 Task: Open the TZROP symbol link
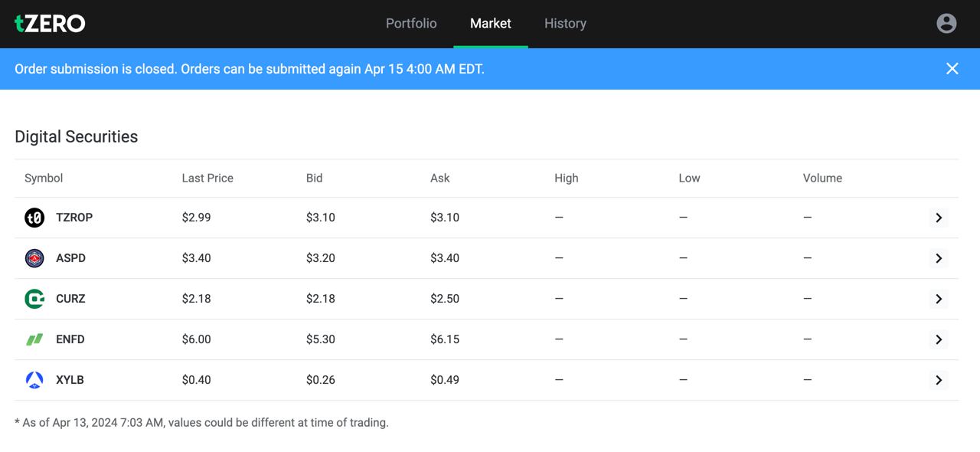[x=74, y=218]
